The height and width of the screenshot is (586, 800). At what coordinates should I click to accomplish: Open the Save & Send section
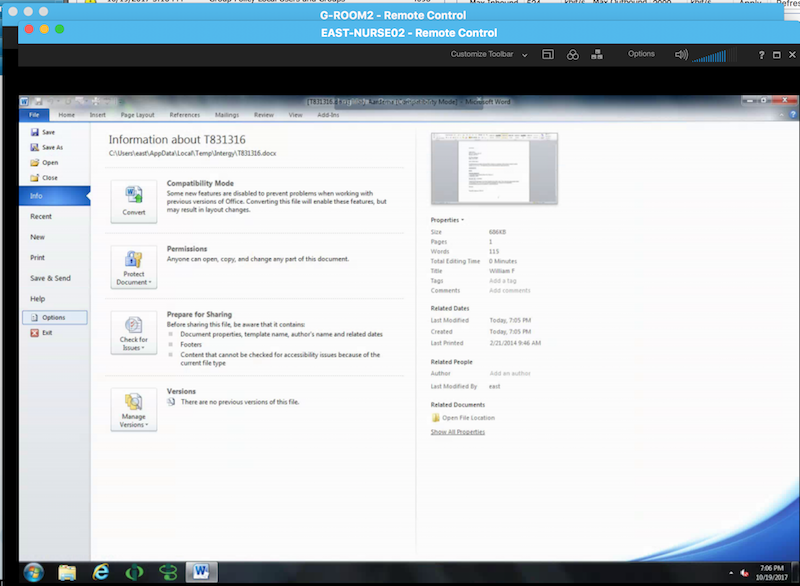point(51,278)
